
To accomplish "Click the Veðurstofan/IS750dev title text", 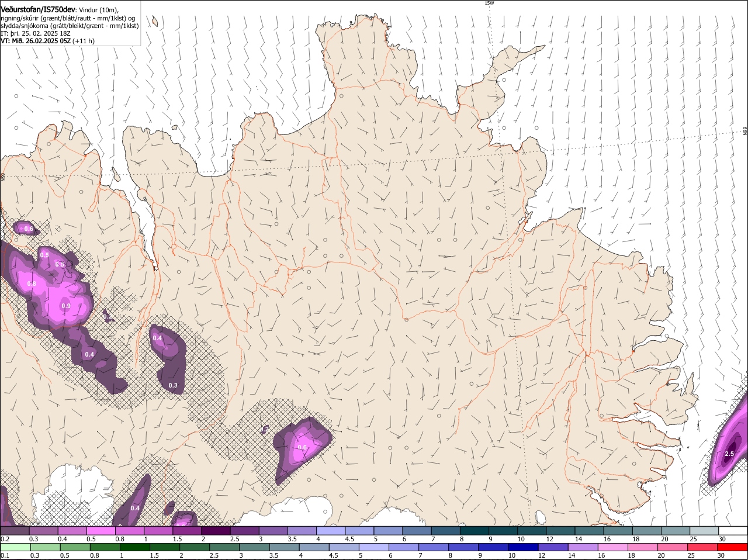I will (38, 9).
